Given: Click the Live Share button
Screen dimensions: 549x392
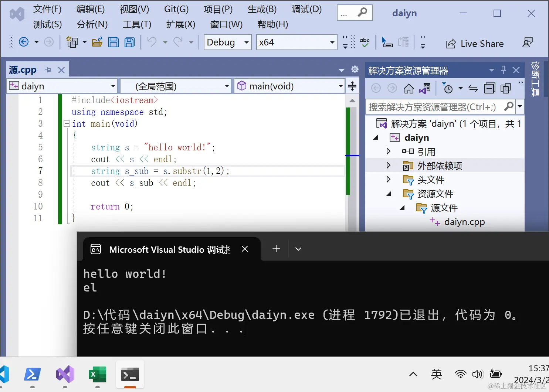Looking at the screenshot, I should click(x=475, y=44).
